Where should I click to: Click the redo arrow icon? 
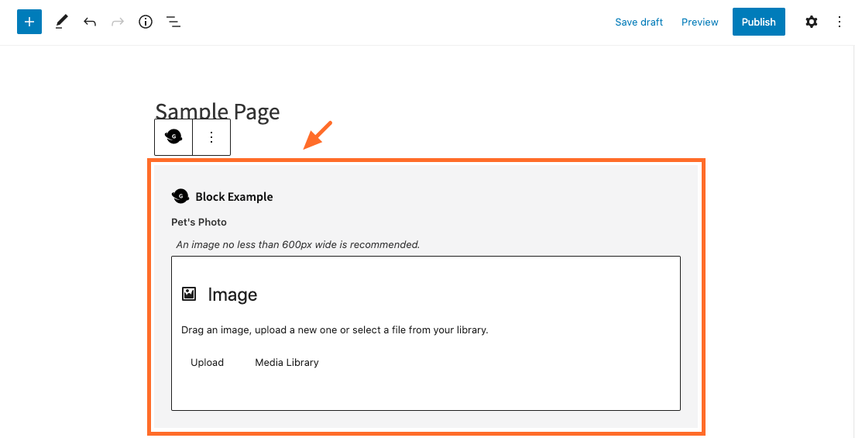point(117,22)
